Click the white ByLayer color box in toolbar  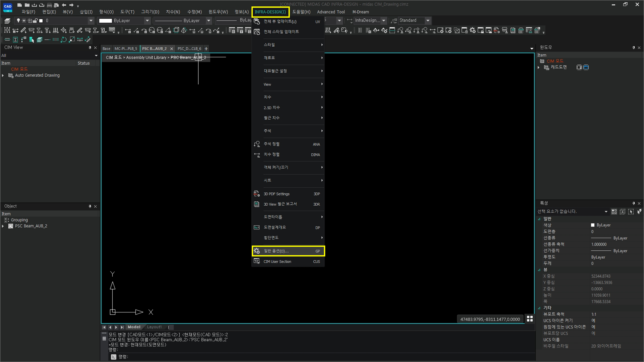click(x=105, y=21)
